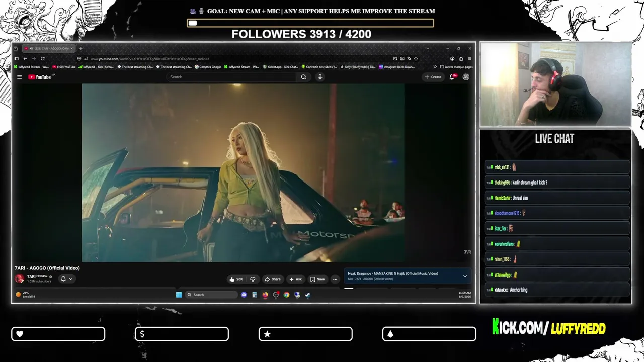Save the video to a playlist
The width and height of the screenshot is (644, 362).
tap(317, 279)
